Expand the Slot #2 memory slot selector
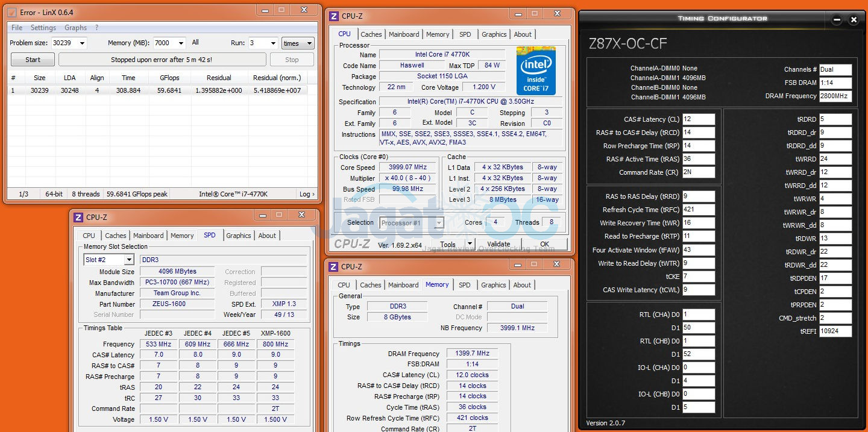Viewport: 868px width, 432px height. pos(128,260)
